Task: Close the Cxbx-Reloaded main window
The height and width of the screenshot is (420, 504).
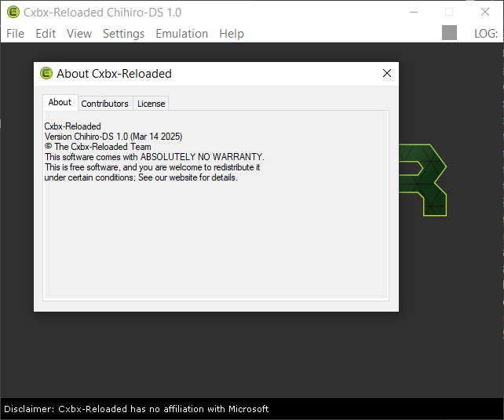Action: [485, 13]
